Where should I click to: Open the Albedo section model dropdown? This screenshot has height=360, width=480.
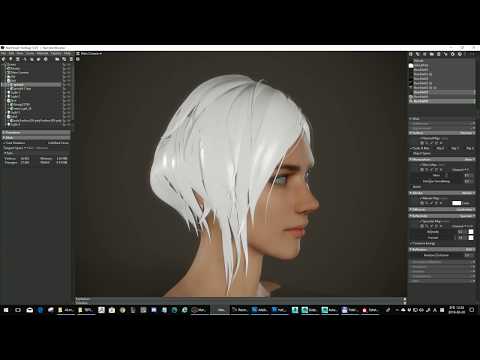468,193
